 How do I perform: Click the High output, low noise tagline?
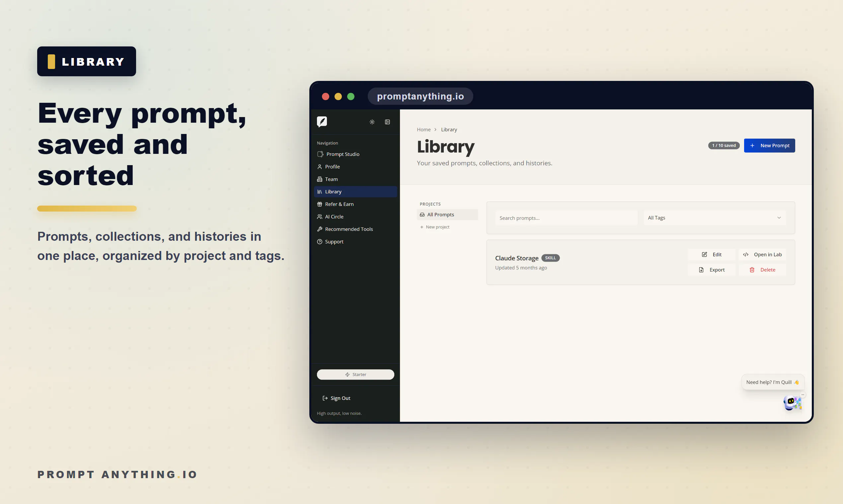[x=339, y=413]
